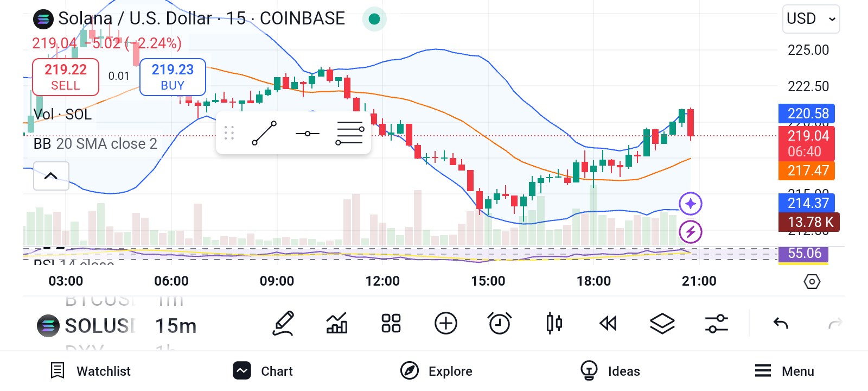
Task: Select the trend line drawing tool
Action: click(264, 133)
